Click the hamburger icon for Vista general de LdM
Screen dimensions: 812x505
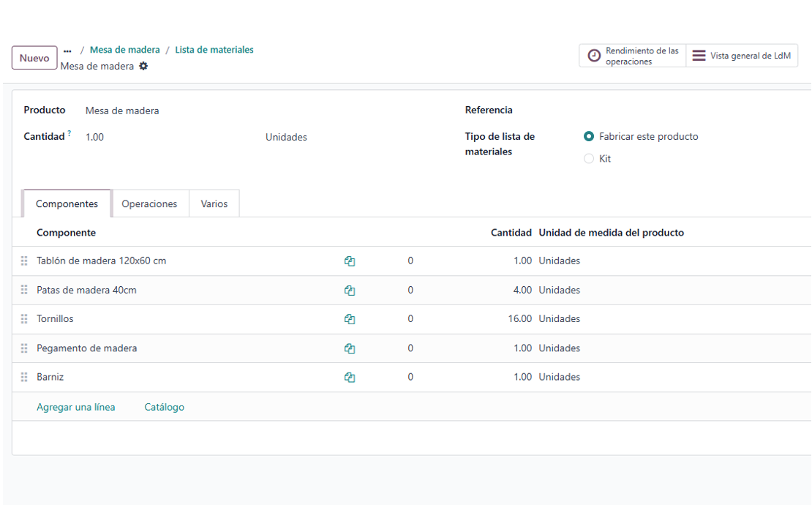point(699,56)
